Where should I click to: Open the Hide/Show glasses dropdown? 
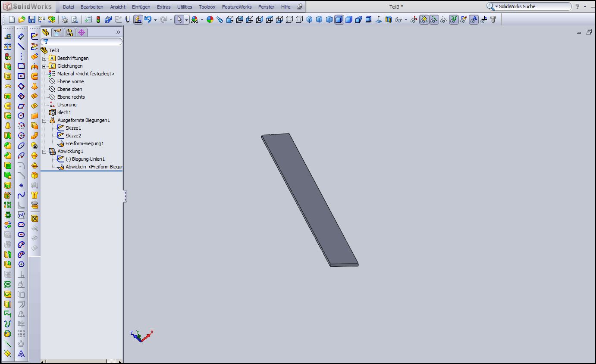coord(406,20)
